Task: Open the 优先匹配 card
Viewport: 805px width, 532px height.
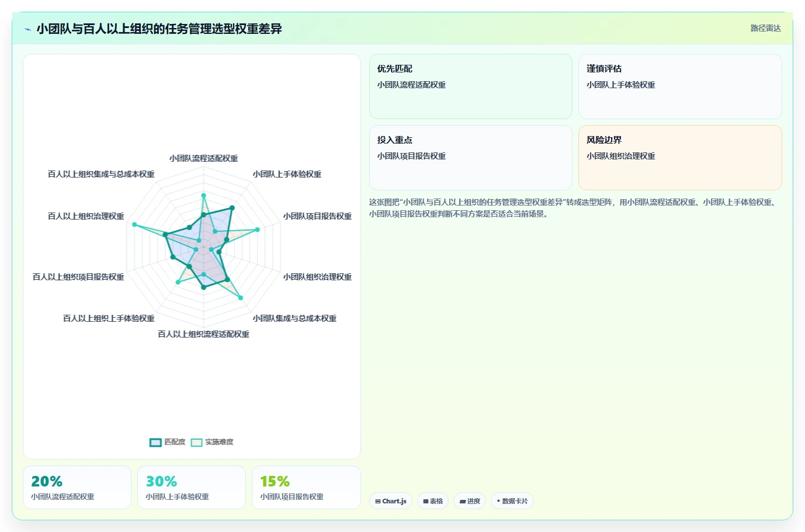Action: click(x=470, y=86)
